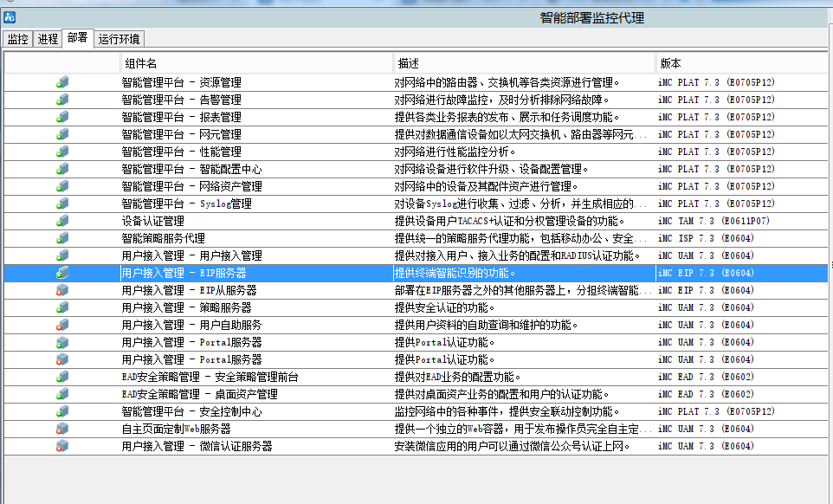833x504 pixels.
Task: Select the 智能策略服务代理 component name
Action: pos(163,238)
